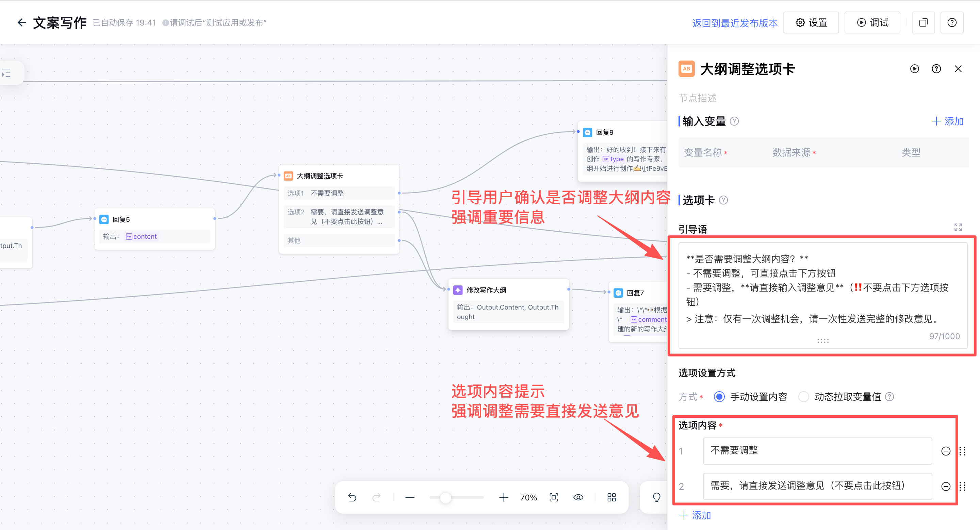Expand the collapsed left sidebar menu
The height and width of the screenshot is (530, 980).
pyautogui.click(x=6, y=73)
